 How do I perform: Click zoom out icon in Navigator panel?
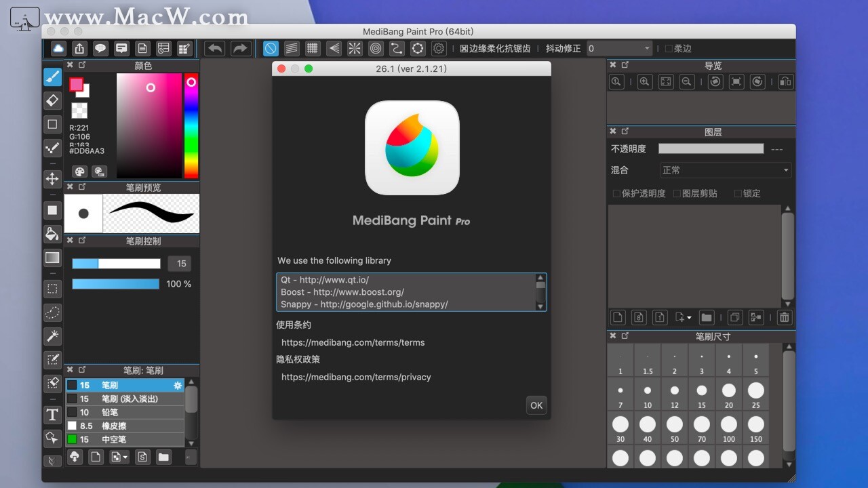pos(687,81)
